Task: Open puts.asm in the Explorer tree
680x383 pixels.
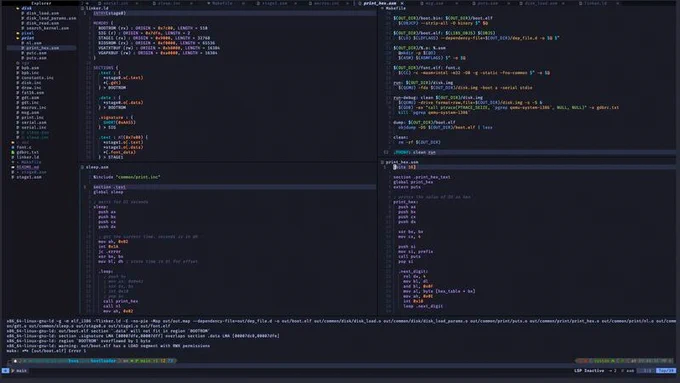Action: 36,58
